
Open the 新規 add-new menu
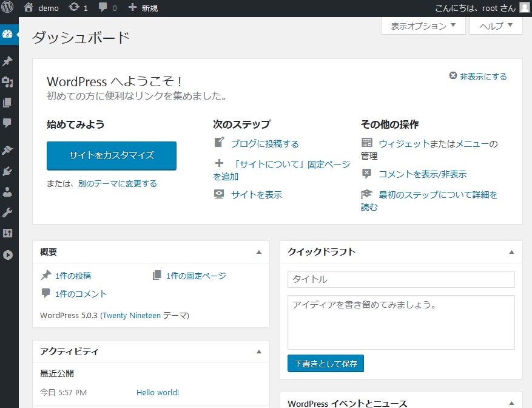point(143,7)
